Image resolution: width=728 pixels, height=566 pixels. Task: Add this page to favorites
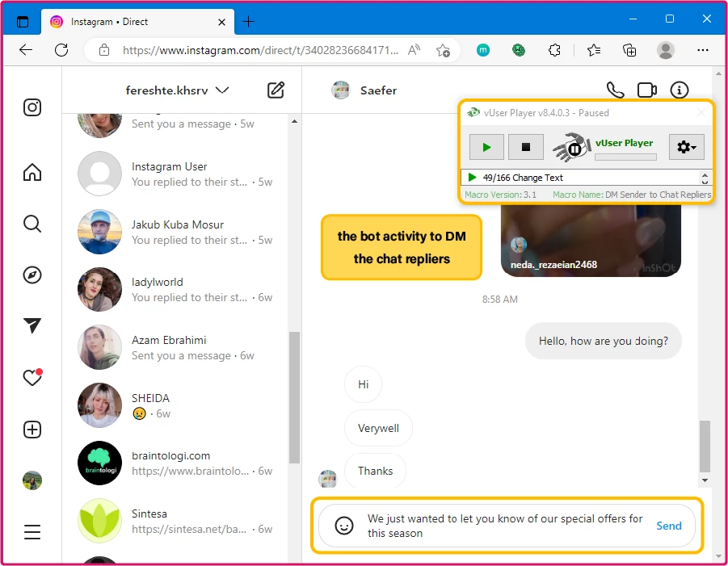tap(443, 49)
